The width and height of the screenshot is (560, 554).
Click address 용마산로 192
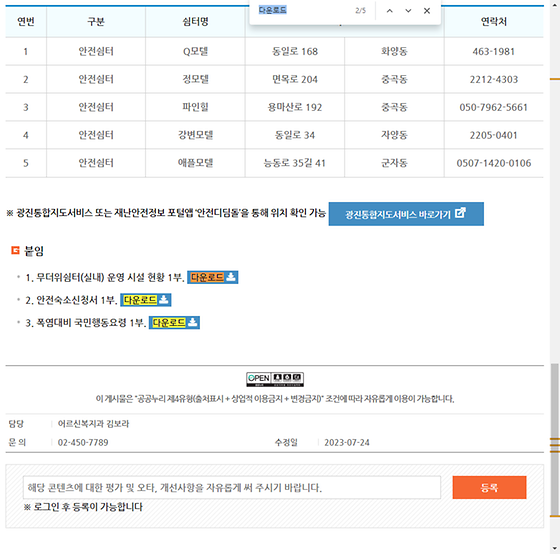coord(295,107)
